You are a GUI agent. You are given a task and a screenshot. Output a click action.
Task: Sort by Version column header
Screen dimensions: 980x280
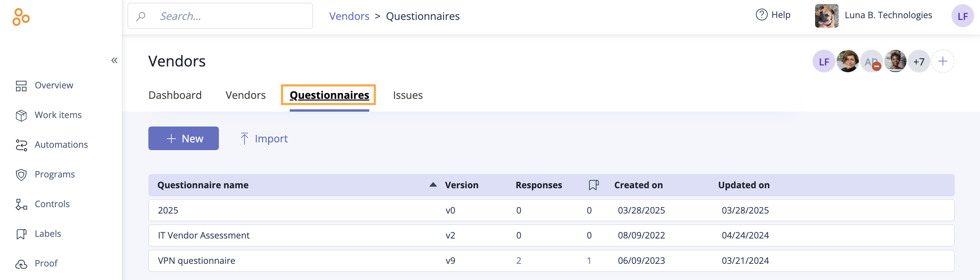click(461, 185)
